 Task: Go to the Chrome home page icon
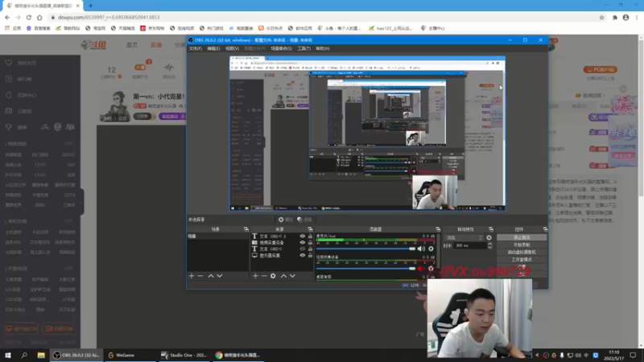39,17
